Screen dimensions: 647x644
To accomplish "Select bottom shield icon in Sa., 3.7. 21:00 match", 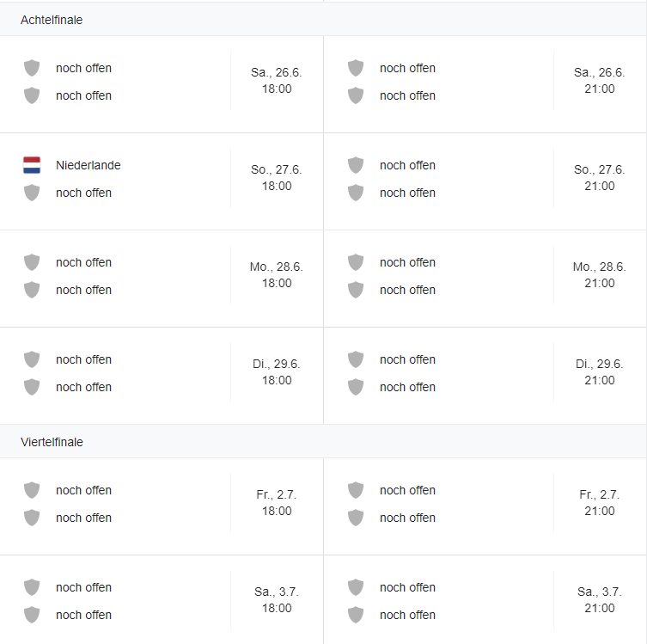I will pyautogui.click(x=356, y=615).
